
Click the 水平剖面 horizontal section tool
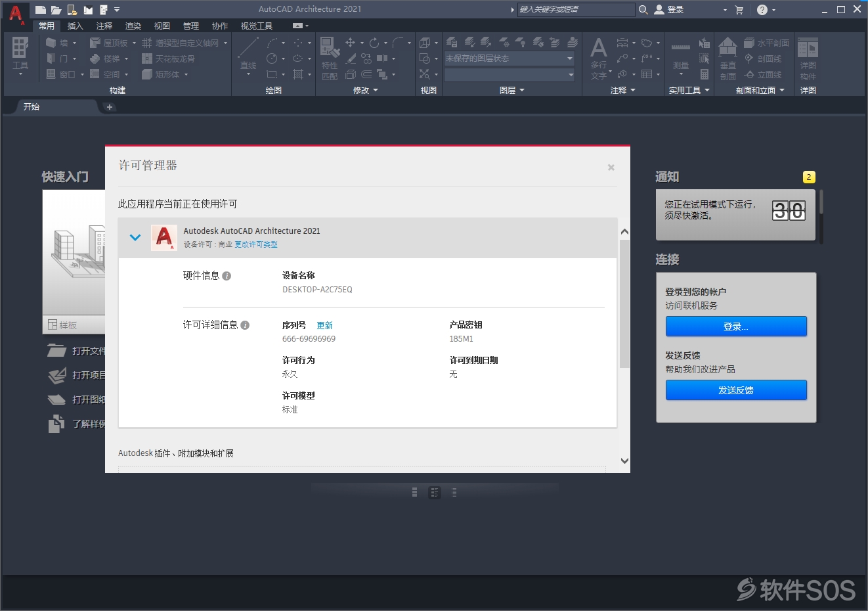(766, 43)
